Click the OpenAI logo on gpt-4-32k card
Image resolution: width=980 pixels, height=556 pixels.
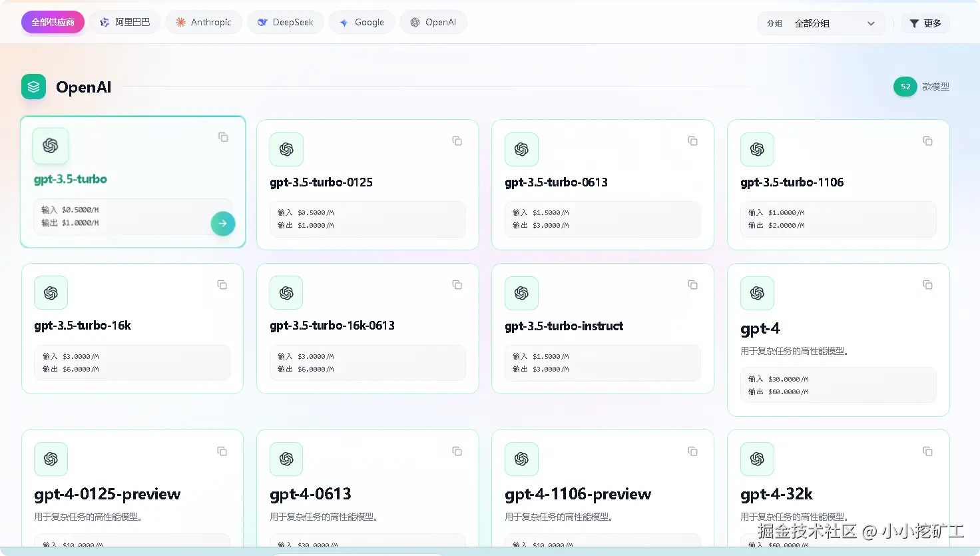point(757,459)
